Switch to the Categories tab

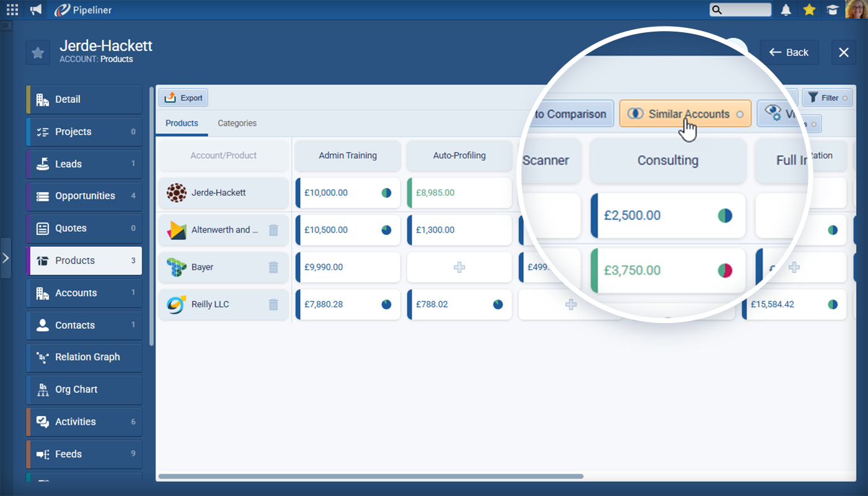pos(237,123)
